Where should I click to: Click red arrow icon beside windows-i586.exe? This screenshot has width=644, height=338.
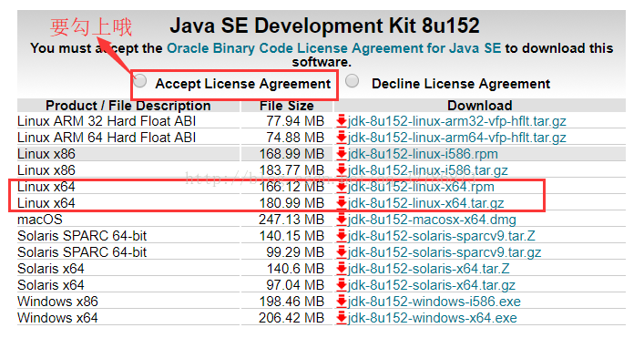point(342,302)
